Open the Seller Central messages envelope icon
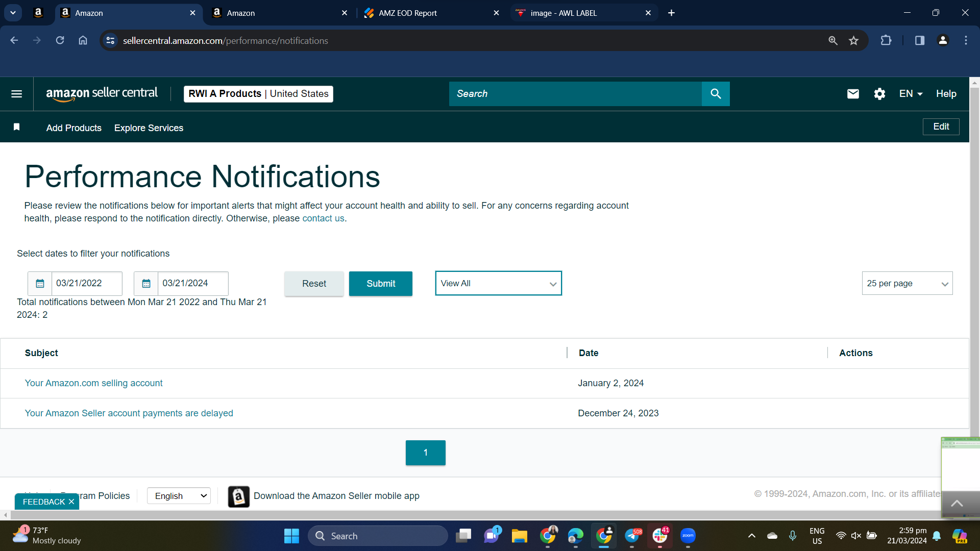 pos(853,94)
